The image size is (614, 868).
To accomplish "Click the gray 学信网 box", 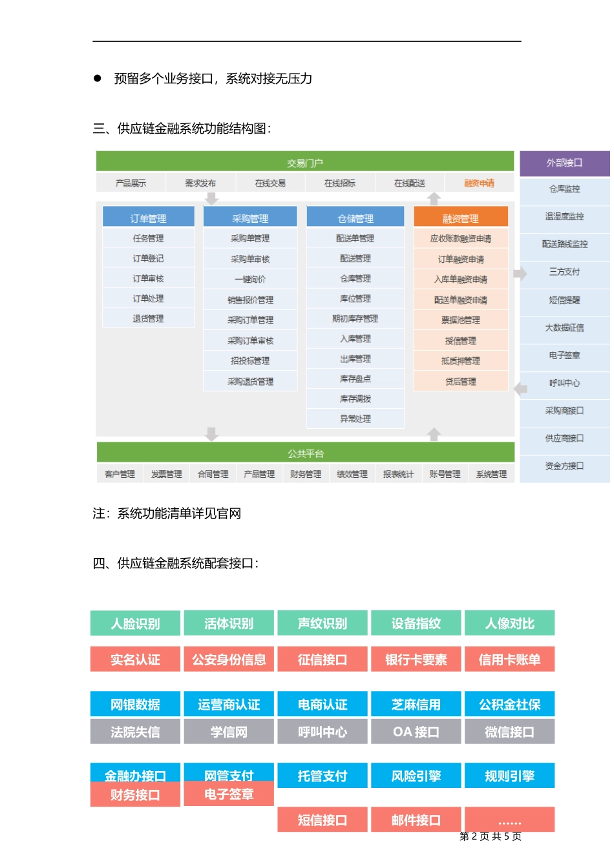I will (x=229, y=732).
